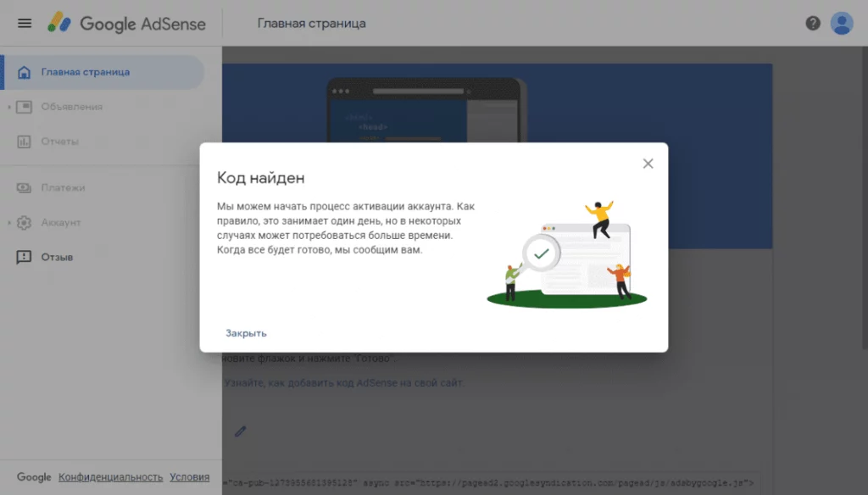The image size is (868, 495).
Task: Open the profile avatar menu
Action: 842,23
